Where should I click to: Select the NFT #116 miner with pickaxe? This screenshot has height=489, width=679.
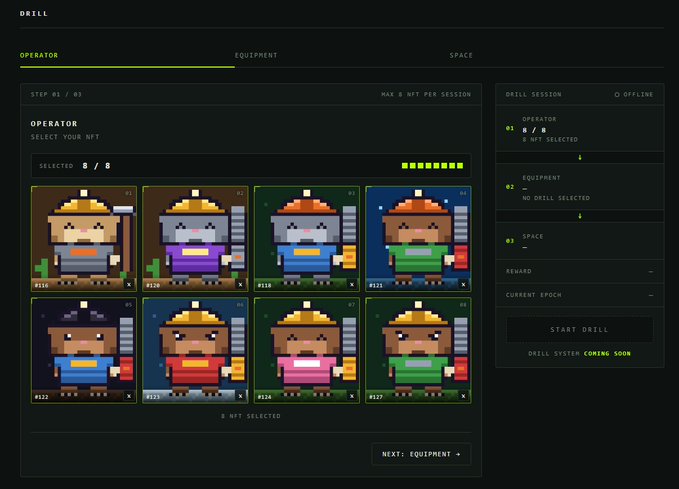[x=84, y=239]
